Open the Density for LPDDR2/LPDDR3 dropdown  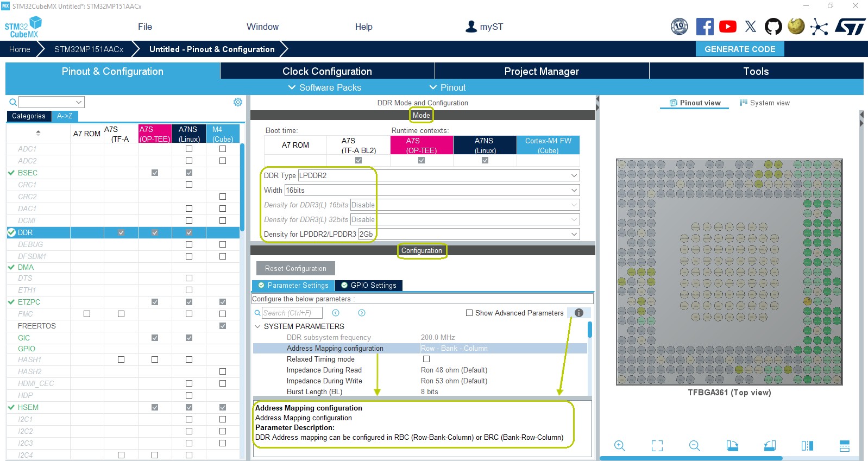point(469,234)
